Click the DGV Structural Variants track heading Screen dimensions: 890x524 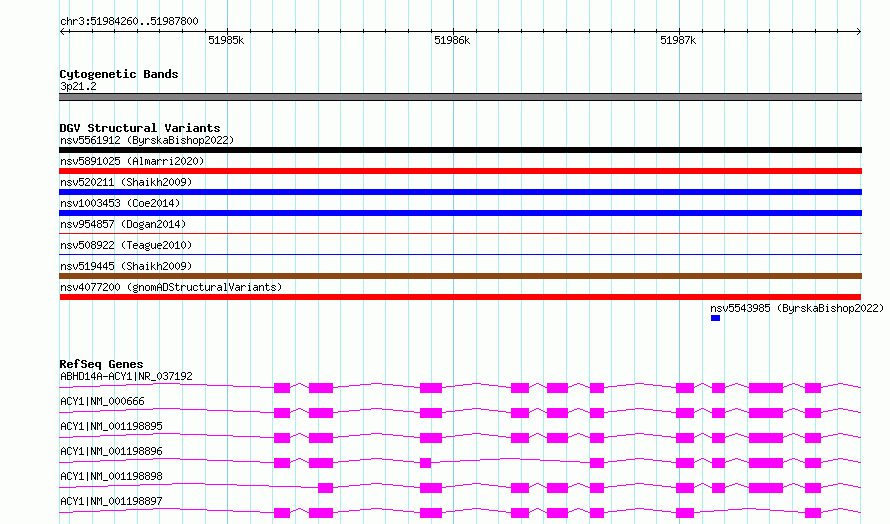[140, 128]
